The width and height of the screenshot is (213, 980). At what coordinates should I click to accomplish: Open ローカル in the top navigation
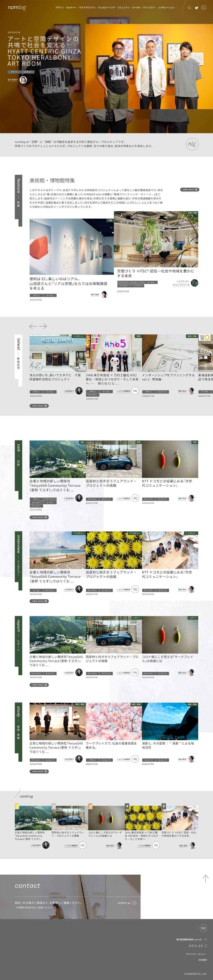[x=136, y=8]
